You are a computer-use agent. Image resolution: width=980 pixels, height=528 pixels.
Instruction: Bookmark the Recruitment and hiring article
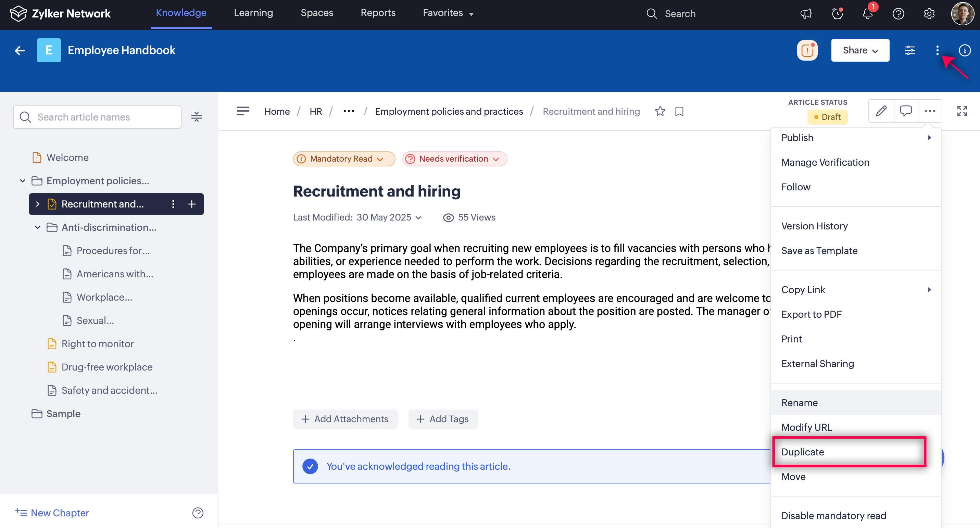(x=679, y=112)
